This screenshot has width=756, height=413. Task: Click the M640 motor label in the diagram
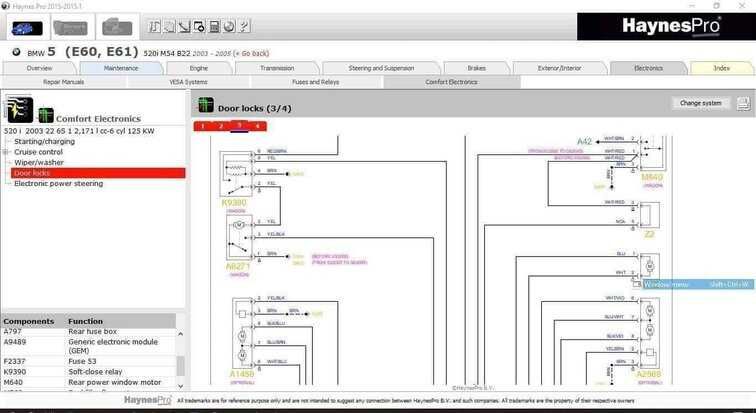(x=652, y=177)
